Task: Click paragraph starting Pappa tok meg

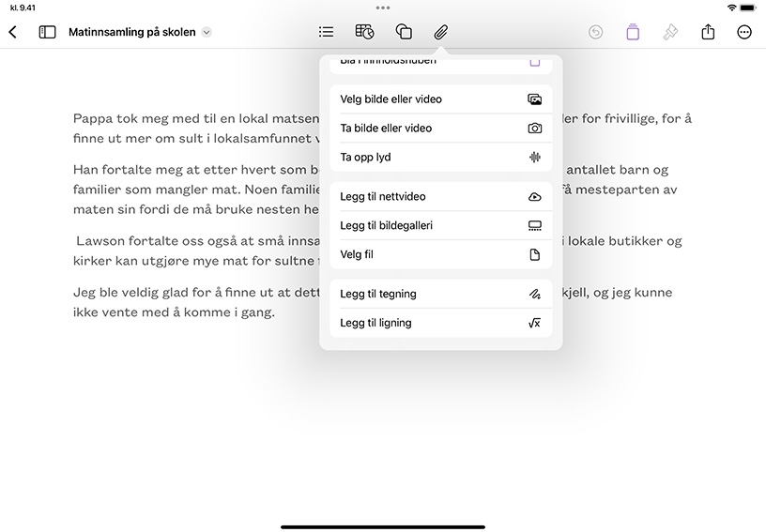Action: pos(195,129)
